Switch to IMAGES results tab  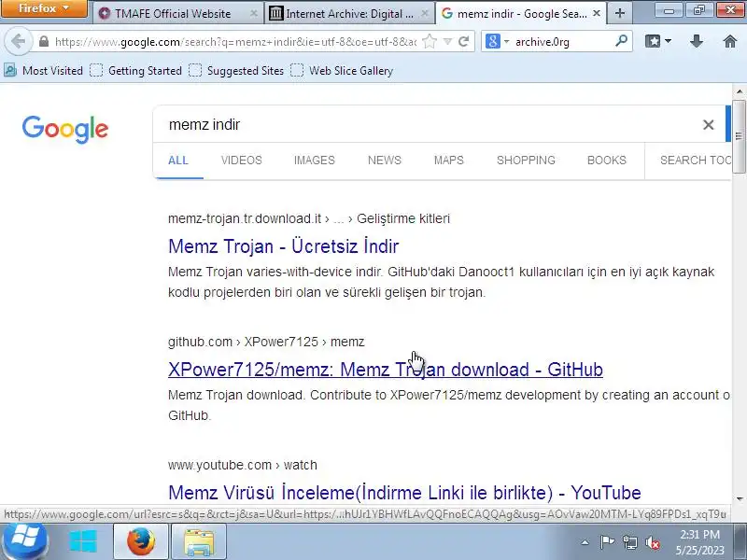315,161
